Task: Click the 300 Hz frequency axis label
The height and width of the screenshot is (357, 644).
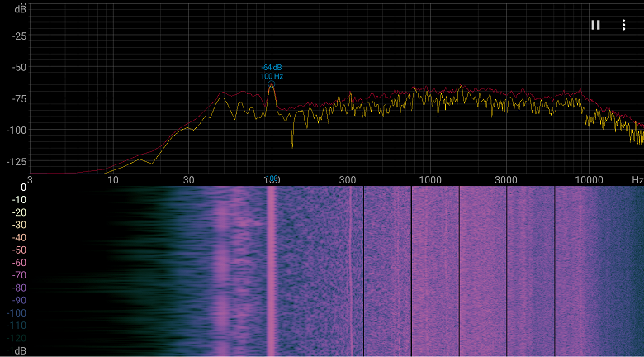Action: [x=348, y=179]
